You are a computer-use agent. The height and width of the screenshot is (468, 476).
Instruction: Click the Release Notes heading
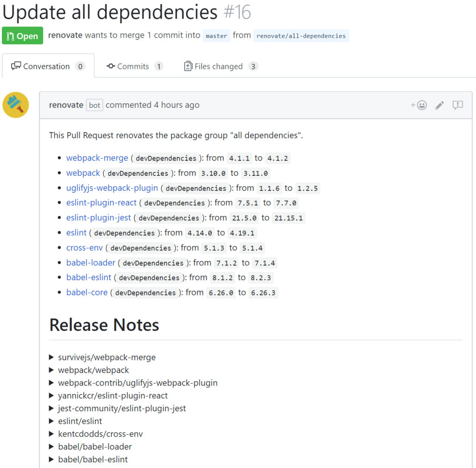coord(104,325)
